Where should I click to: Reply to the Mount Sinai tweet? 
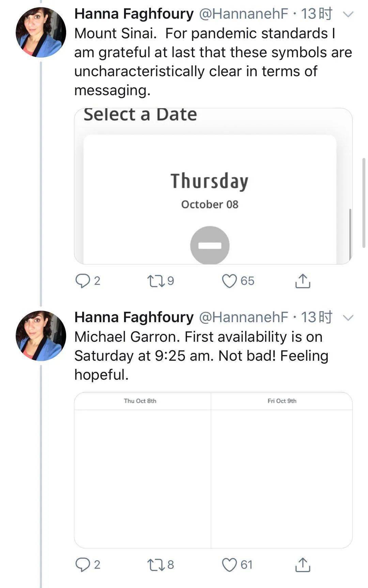click(82, 281)
